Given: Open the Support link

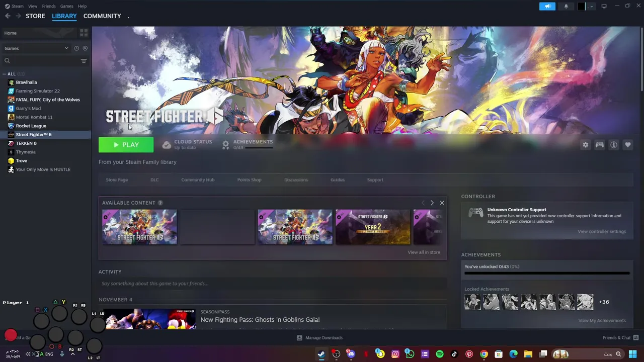Looking at the screenshot, I should point(375,180).
